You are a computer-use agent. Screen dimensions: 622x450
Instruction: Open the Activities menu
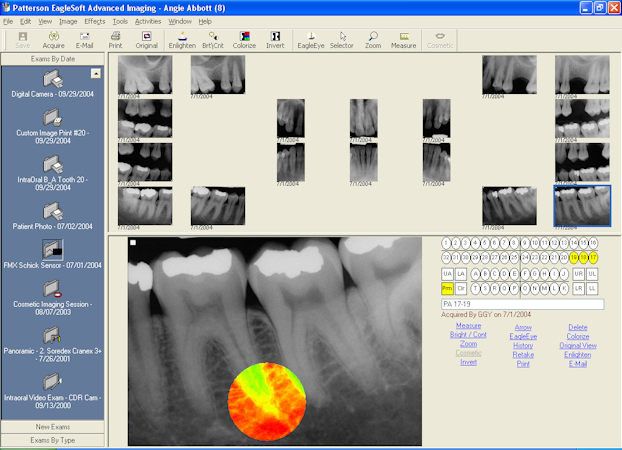[x=148, y=21]
